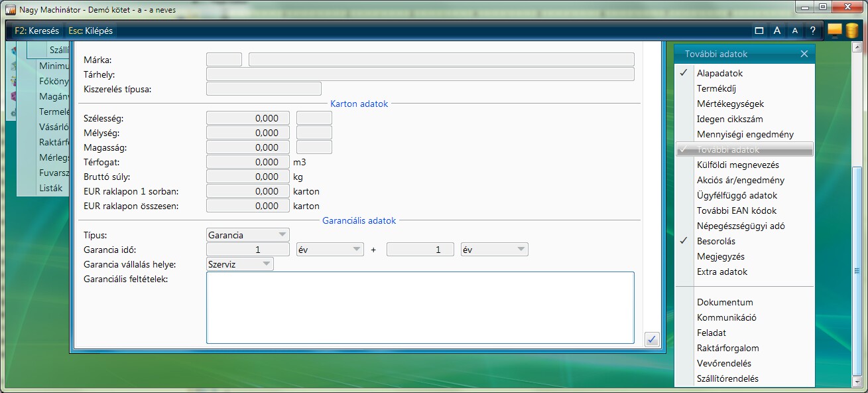Click EUR raklapon 1 sorban field
The image size is (868, 393).
[248, 191]
